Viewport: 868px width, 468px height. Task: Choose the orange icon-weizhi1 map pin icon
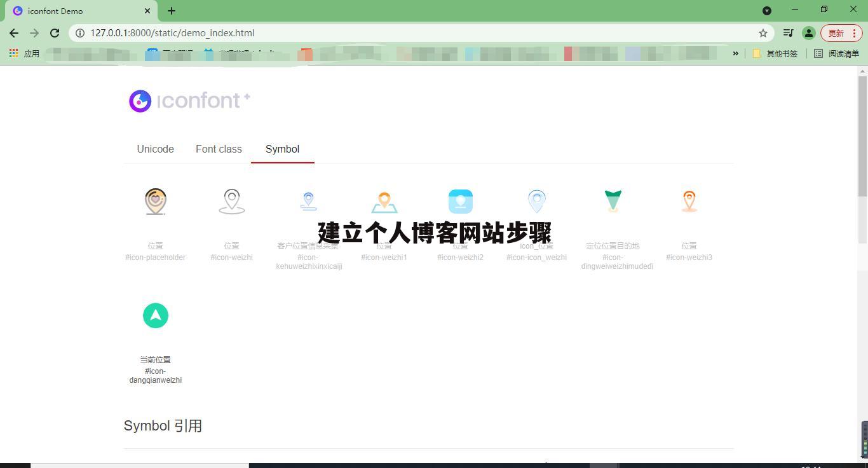(x=384, y=203)
